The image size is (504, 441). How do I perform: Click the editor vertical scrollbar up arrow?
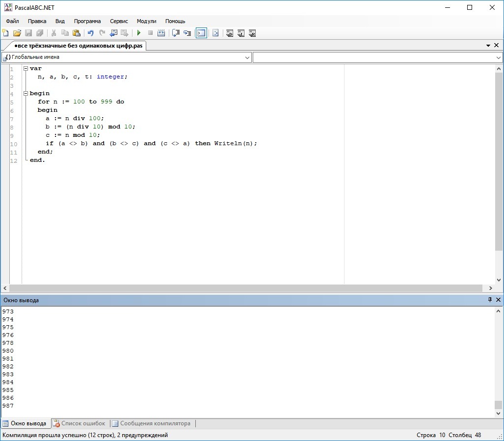(x=499, y=68)
